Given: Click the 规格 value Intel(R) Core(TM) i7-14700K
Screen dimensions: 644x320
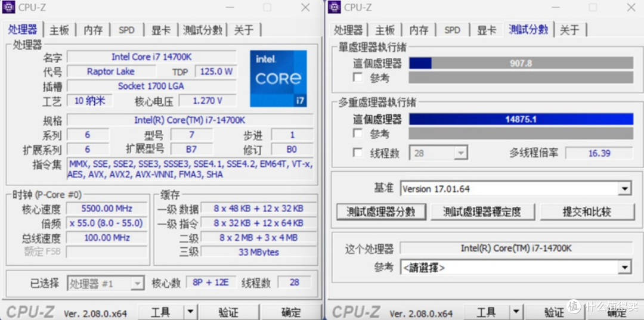Looking at the screenshot, I should click(190, 120).
